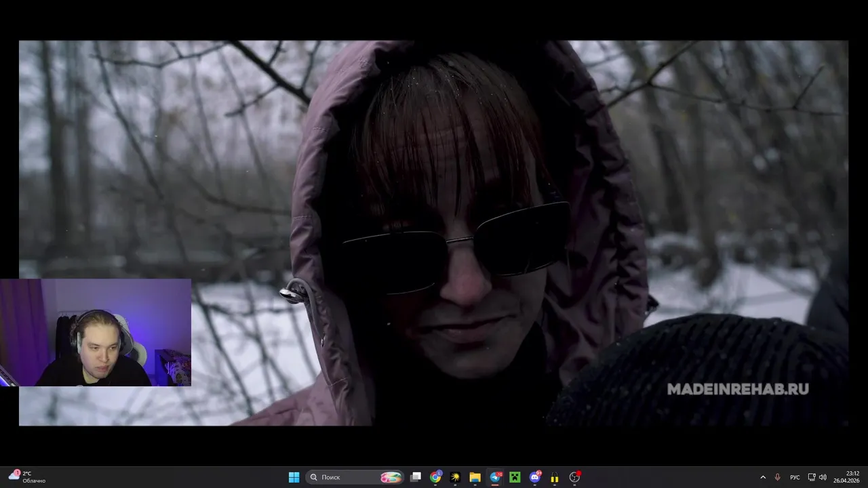Screen dimensions: 868x488
Task: Open the weather widget showing Облачно
Action: [x=27, y=477]
